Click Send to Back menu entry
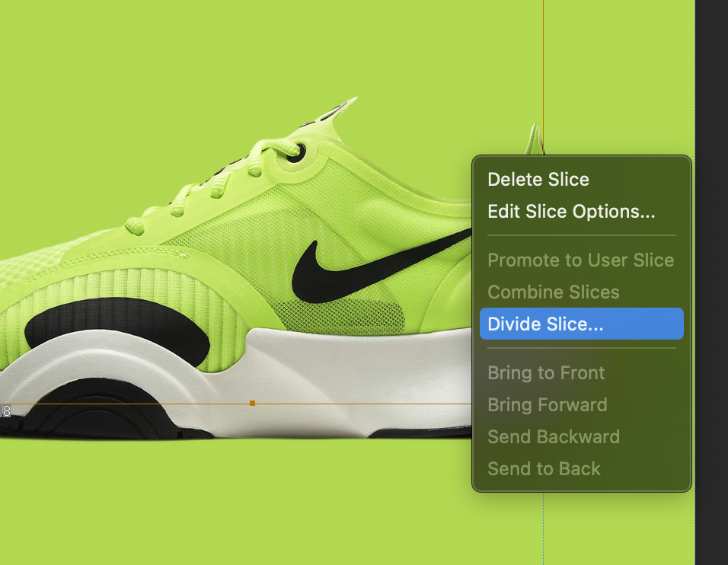 [x=581, y=469]
